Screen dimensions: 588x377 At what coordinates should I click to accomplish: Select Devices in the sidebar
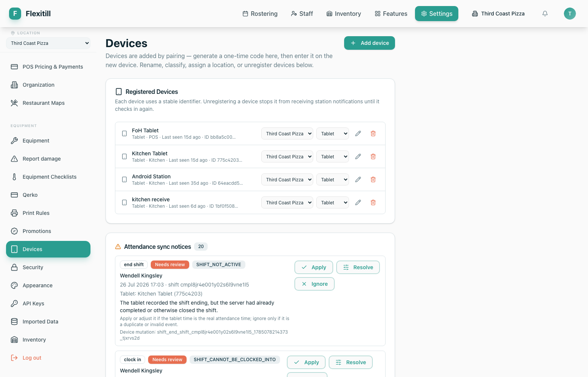(x=48, y=249)
